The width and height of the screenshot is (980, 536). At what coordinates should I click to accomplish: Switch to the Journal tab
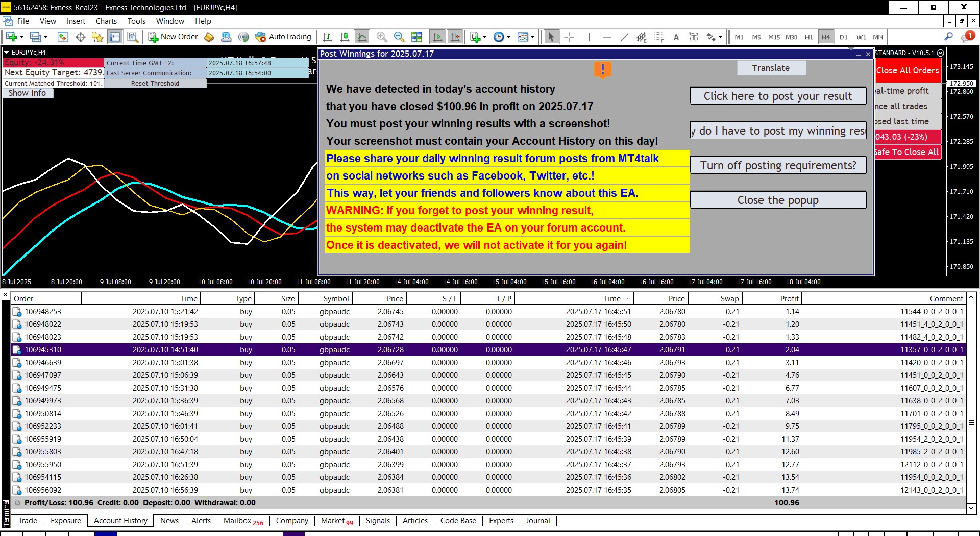pos(537,521)
